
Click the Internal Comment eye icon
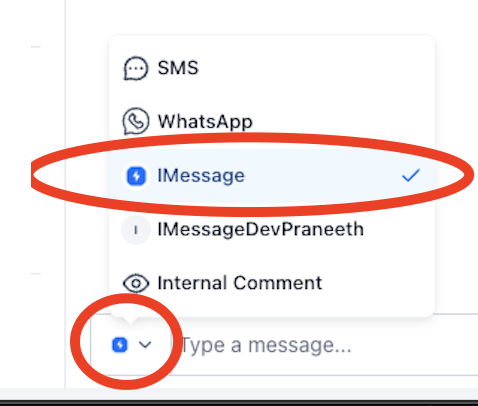pyautogui.click(x=136, y=283)
